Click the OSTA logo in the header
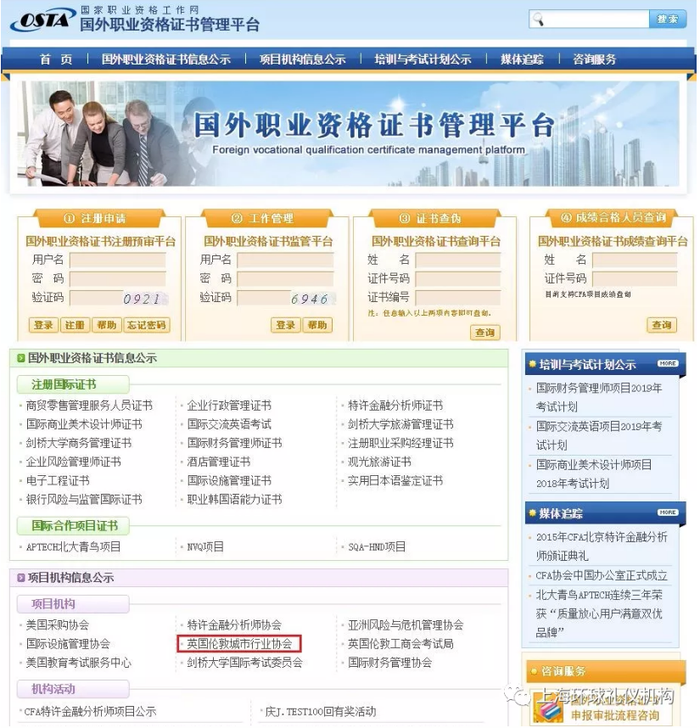The width and height of the screenshot is (700, 728). click(x=41, y=20)
